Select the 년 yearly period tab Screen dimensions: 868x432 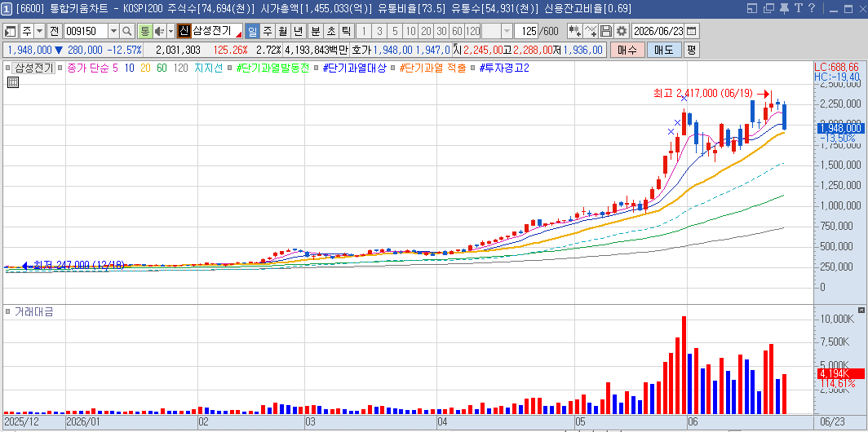pyautogui.click(x=299, y=31)
